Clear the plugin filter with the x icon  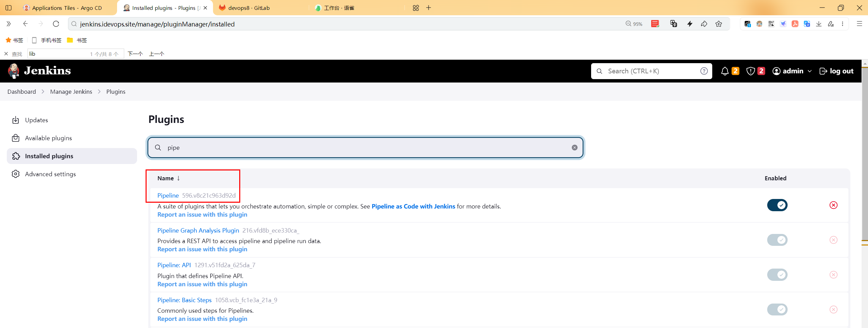pos(574,147)
